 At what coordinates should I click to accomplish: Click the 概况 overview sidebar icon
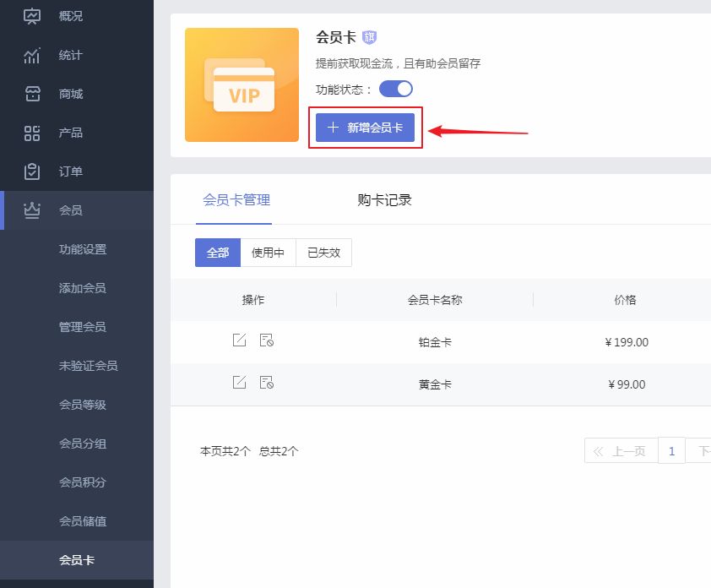32,16
